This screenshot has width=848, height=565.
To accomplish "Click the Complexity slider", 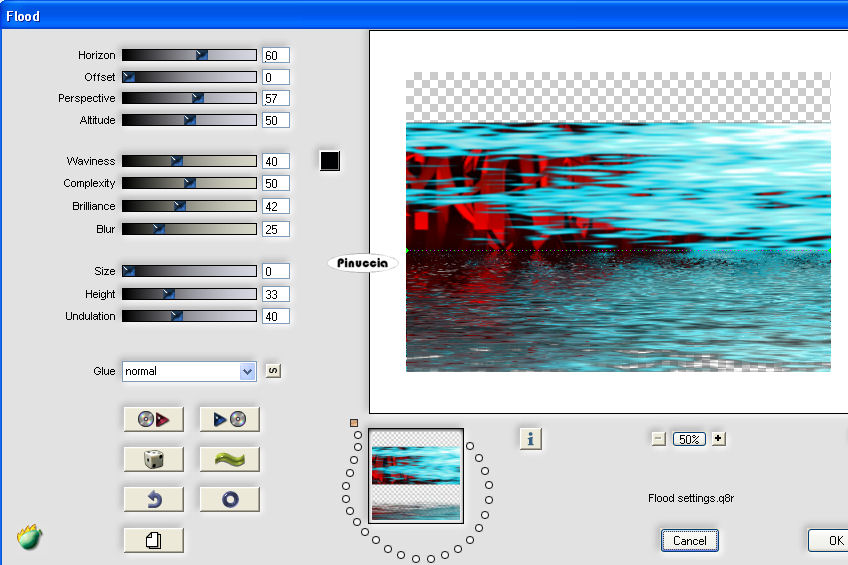I will pyautogui.click(x=189, y=183).
